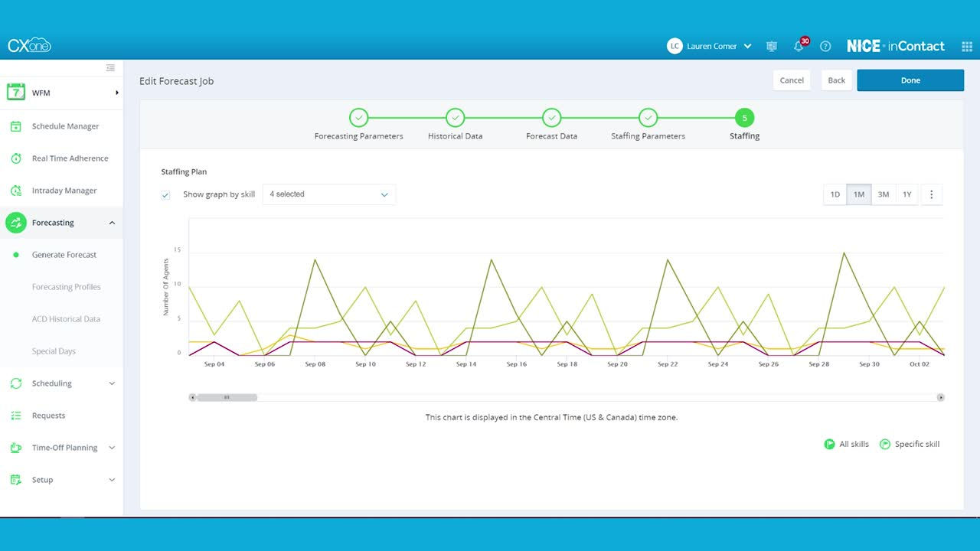Click the Schedule Manager calendar icon
Viewport: 980px width, 551px height.
(16, 126)
